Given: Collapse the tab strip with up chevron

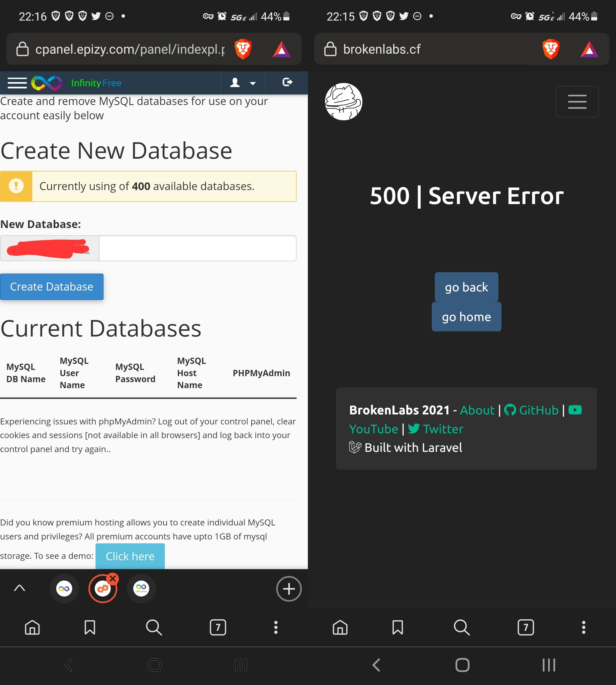Looking at the screenshot, I should pos(20,588).
